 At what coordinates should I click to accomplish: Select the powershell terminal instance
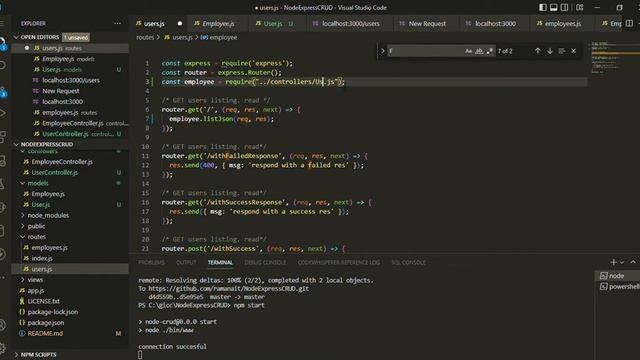(x=618, y=287)
